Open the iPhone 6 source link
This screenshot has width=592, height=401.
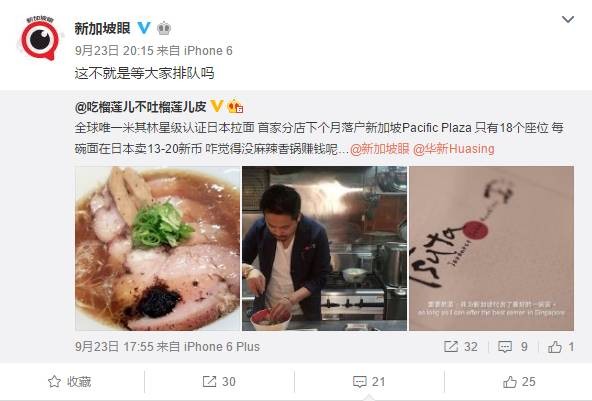tap(208, 51)
